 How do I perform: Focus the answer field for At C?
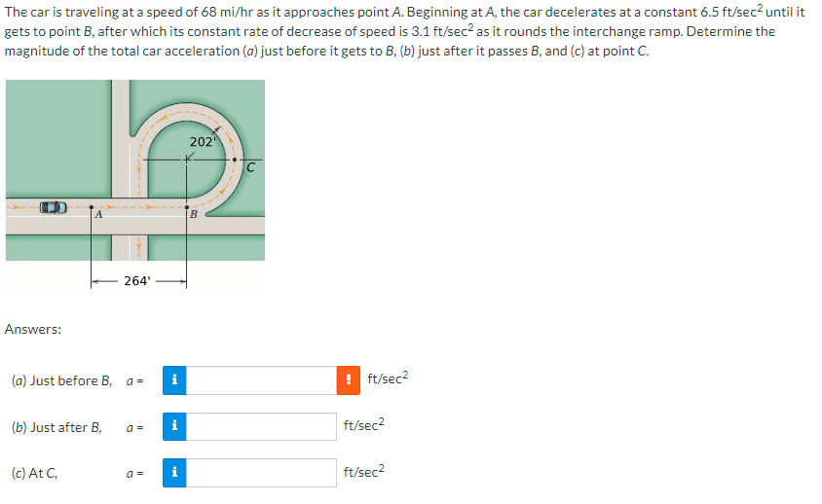[x=261, y=473]
